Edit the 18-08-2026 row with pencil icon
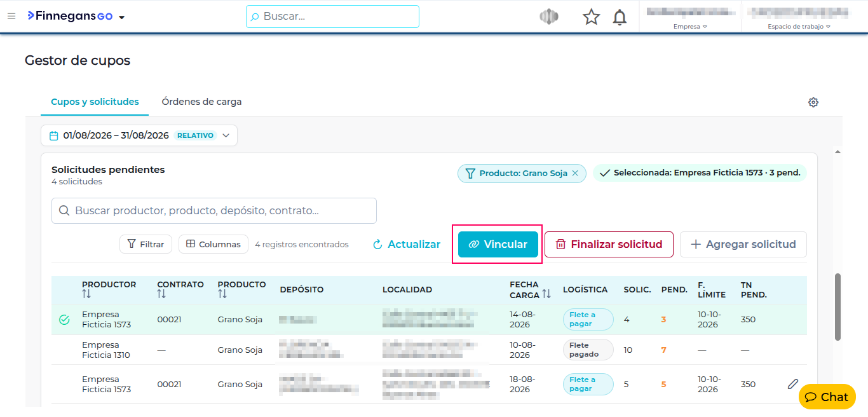Screen dimensions: 868x417 tap(792, 384)
